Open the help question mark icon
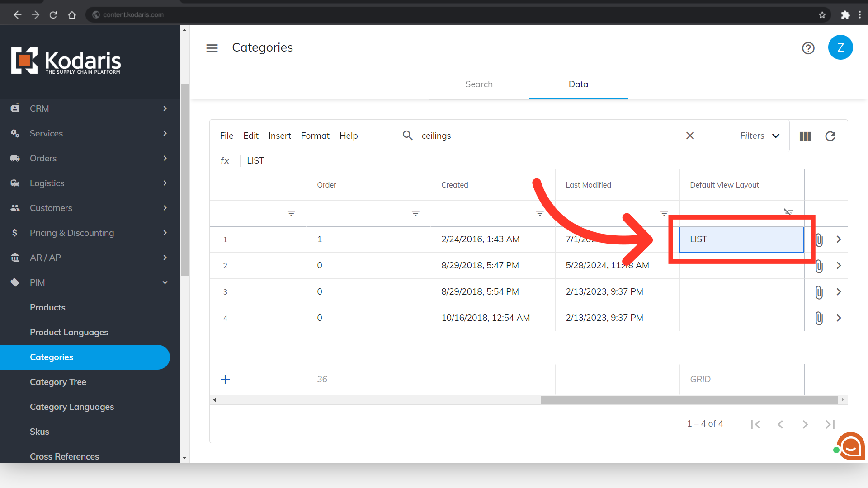This screenshot has height=488, width=868. [x=808, y=48]
